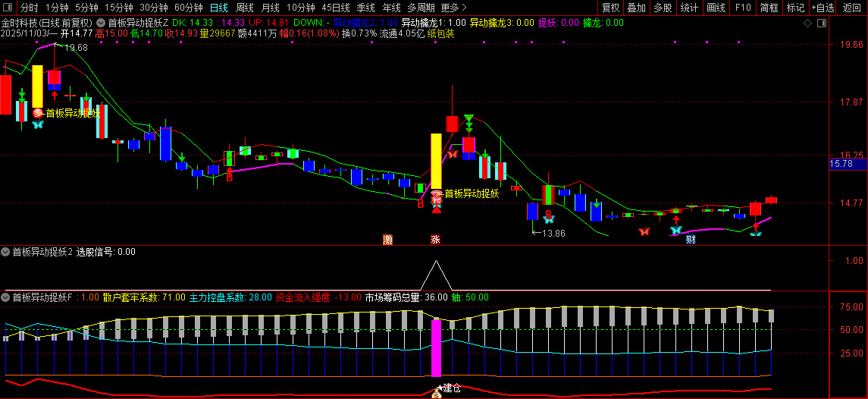Select the 45日线 period tab

336,8
